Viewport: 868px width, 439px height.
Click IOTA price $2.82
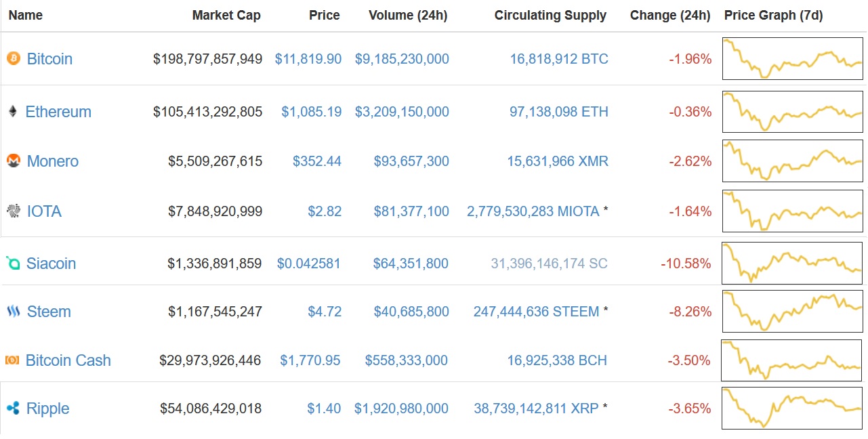click(x=325, y=211)
